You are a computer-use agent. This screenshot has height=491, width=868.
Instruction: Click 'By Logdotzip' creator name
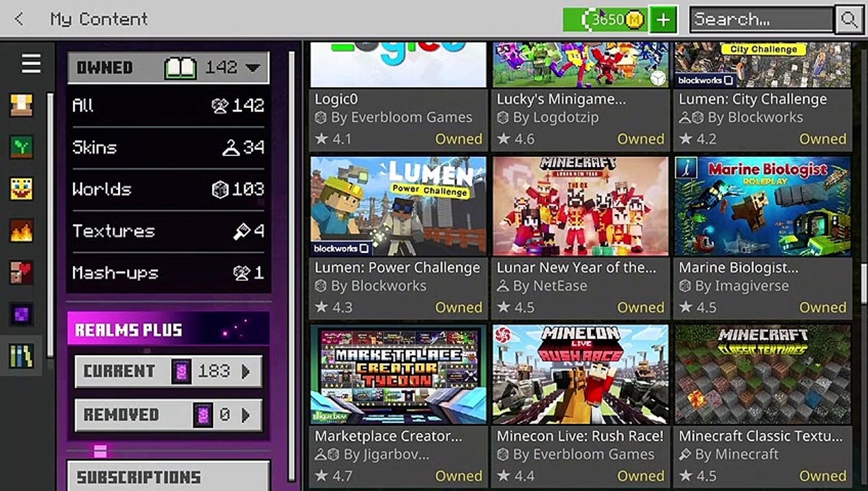[556, 118]
